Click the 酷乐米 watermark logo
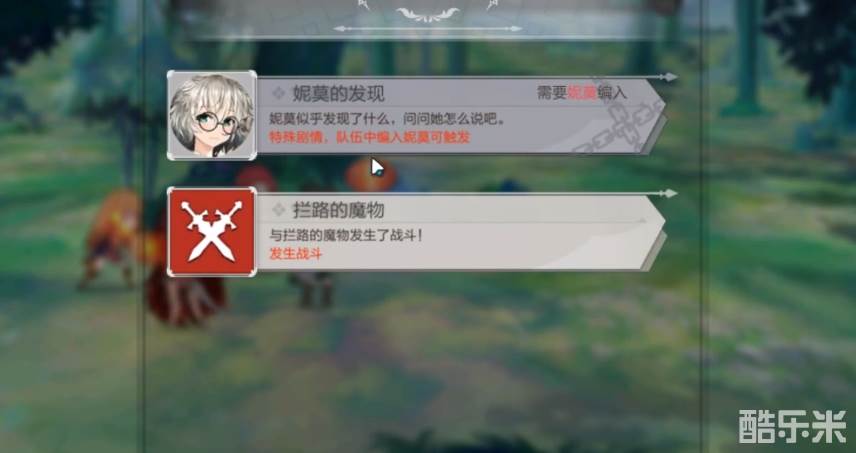The width and height of the screenshot is (856, 453). point(793,426)
